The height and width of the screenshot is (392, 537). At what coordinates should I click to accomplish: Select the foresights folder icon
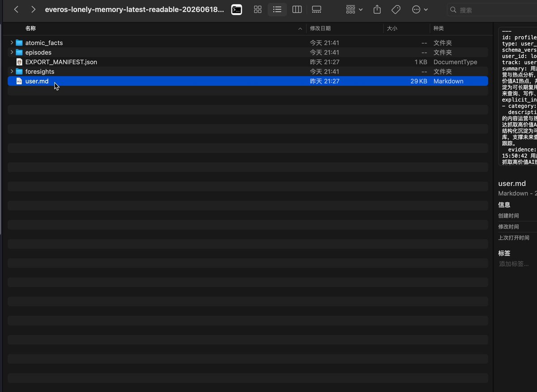click(19, 72)
